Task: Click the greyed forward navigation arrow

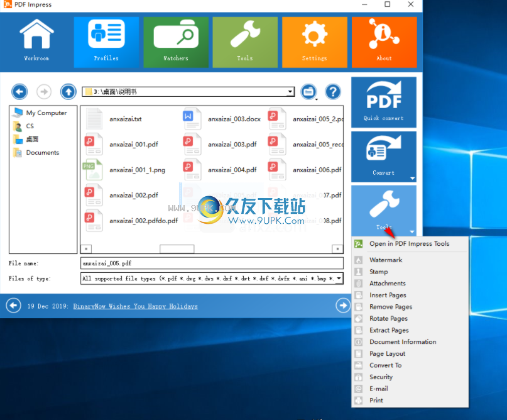Action: pyautogui.click(x=44, y=92)
